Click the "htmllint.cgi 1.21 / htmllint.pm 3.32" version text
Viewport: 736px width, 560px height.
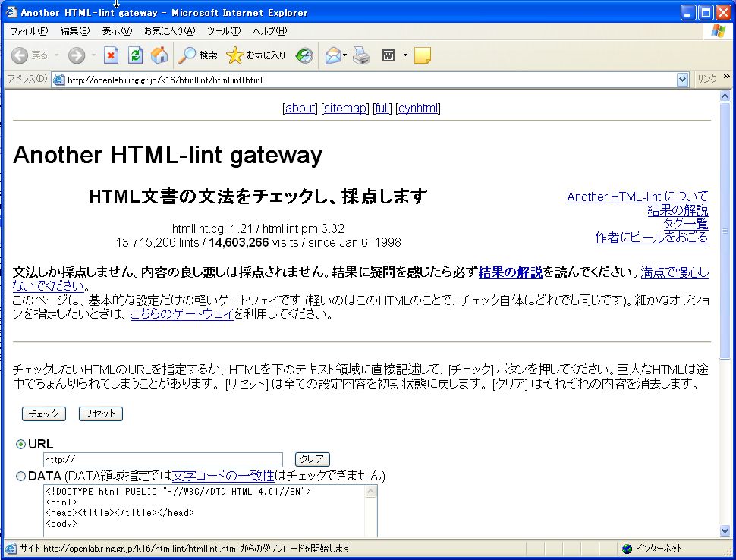258,228
